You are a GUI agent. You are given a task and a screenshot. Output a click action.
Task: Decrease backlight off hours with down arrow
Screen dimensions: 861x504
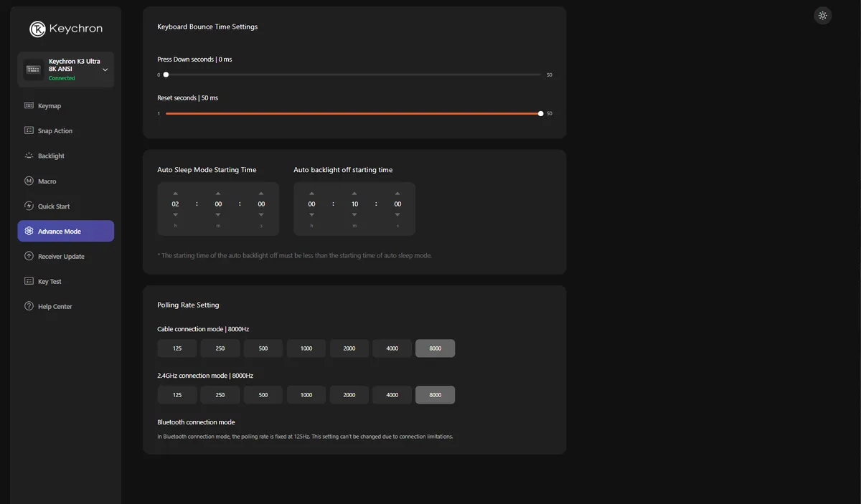[311, 214]
